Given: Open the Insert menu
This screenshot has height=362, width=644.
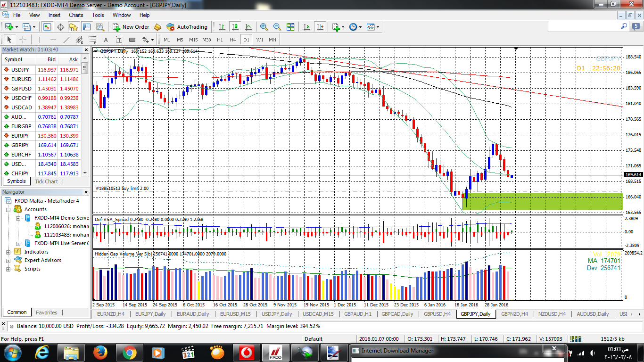Looking at the screenshot, I should click(x=54, y=15).
